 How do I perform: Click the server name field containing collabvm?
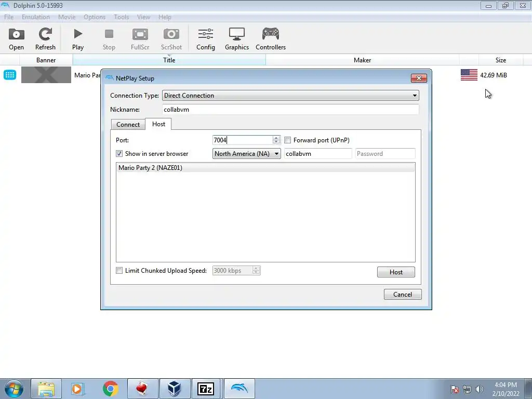coord(318,154)
